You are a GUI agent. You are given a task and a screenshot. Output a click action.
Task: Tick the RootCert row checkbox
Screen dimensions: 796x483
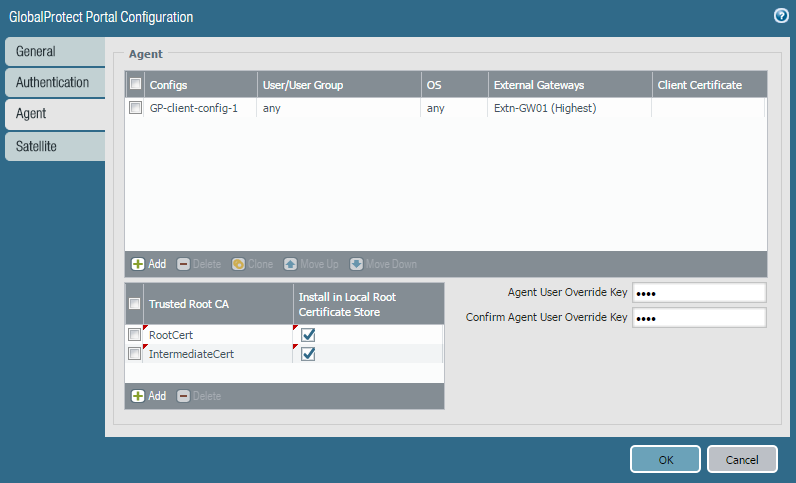tap(135, 335)
